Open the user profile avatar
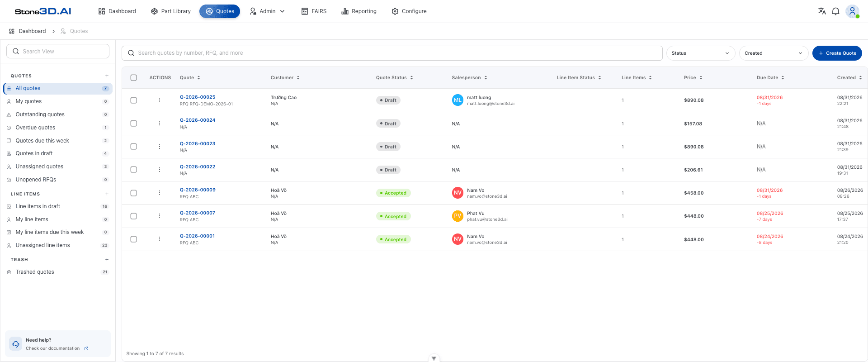The width and height of the screenshot is (868, 362). (852, 11)
